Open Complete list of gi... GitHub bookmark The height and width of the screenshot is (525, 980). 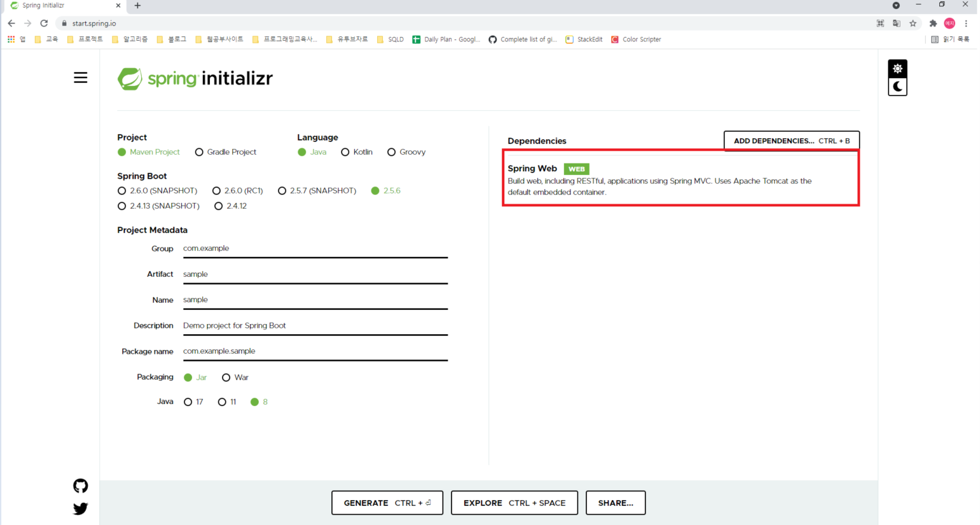click(x=523, y=39)
